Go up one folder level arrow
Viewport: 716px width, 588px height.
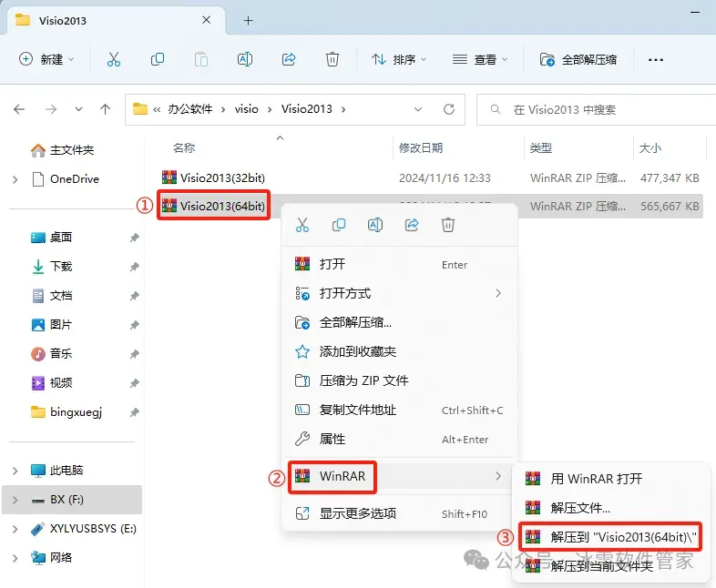(x=105, y=109)
